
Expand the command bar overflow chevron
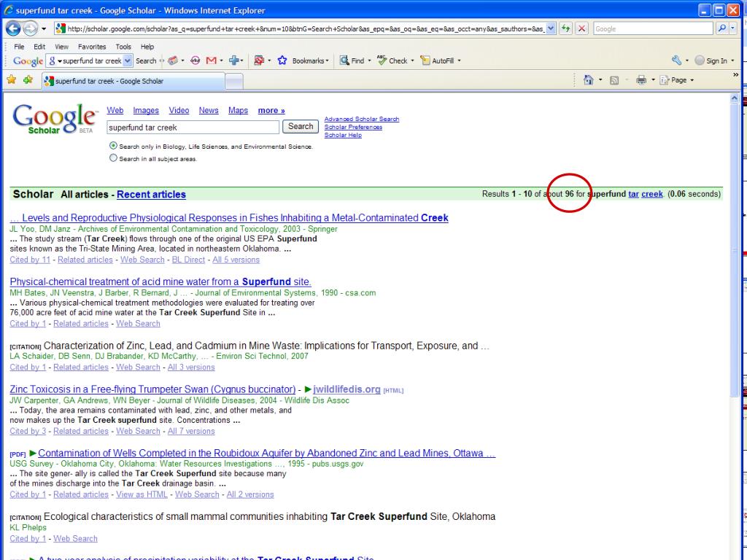pos(735,75)
